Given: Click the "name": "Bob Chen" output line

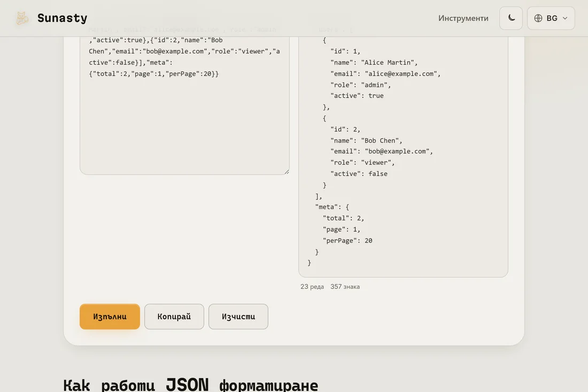Looking at the screenshot, I should (x=366, y=140).
